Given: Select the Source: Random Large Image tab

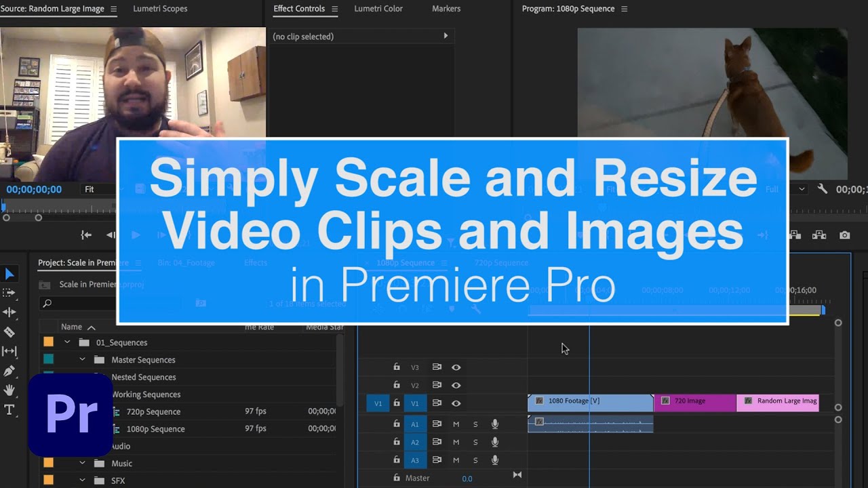Looking at the screenshot, I should click(x=52, y=9).
